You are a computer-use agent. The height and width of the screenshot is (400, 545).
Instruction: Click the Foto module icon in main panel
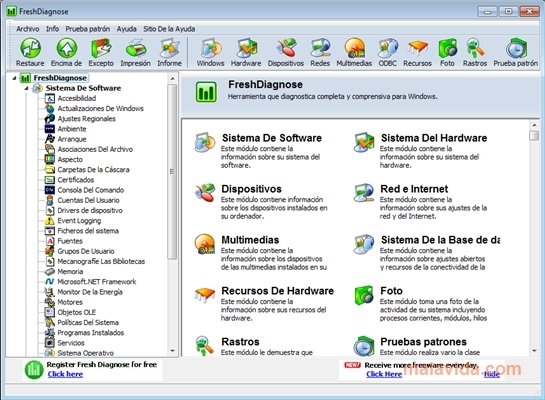[x=364, y=295]
